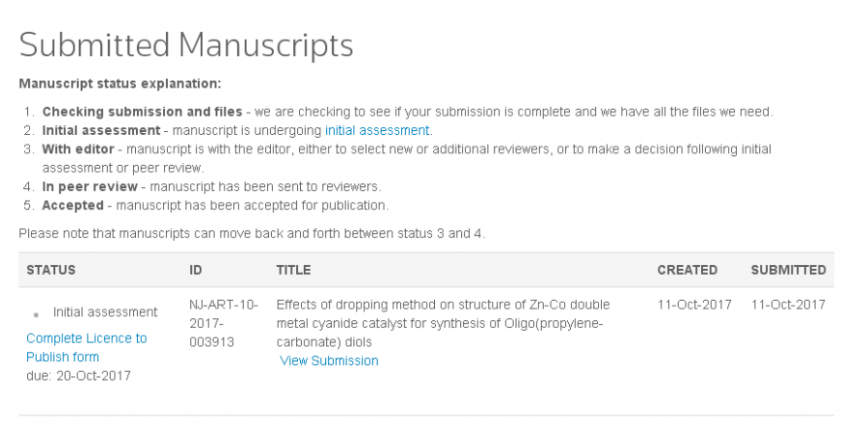Click the SUBMITTED column header

tap(788, 270)
